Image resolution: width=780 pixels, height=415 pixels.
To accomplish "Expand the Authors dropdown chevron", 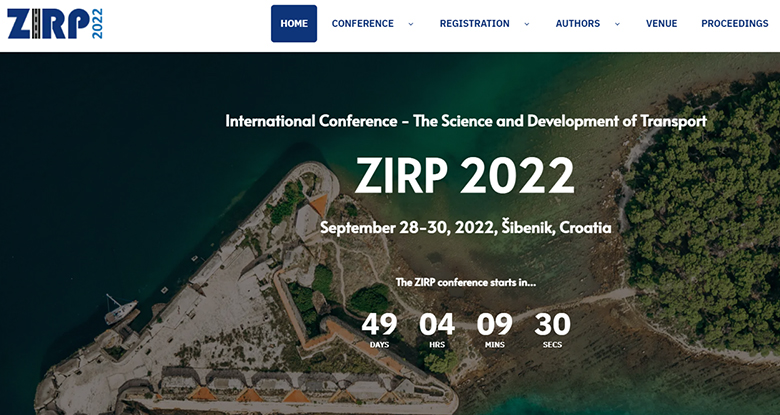I will pyautogui.click(x=617, y=24).
